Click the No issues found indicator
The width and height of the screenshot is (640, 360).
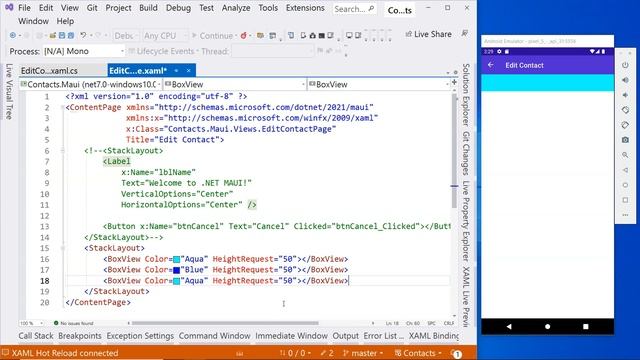[73, 323]
